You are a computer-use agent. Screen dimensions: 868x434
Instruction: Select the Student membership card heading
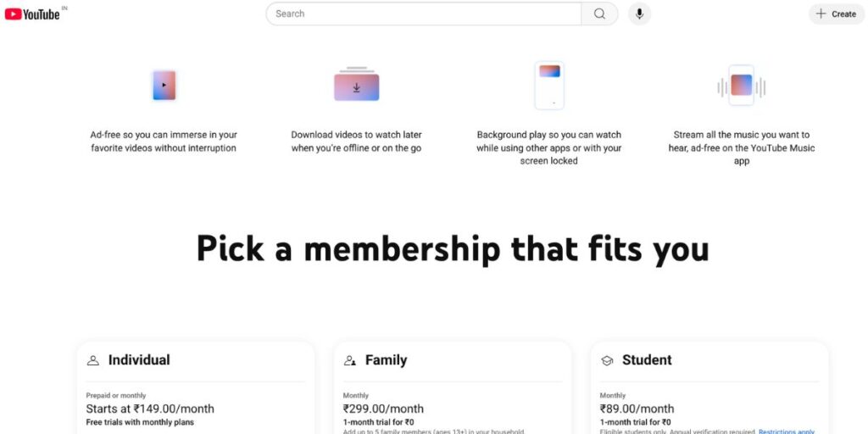(x=647, y=359)
